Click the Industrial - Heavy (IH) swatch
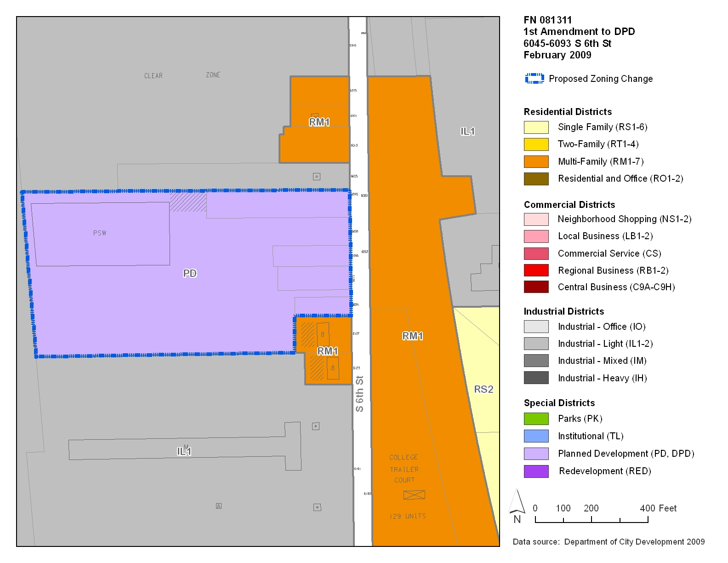728x563 pixels. pyautogui.click(x=536, y=378)
